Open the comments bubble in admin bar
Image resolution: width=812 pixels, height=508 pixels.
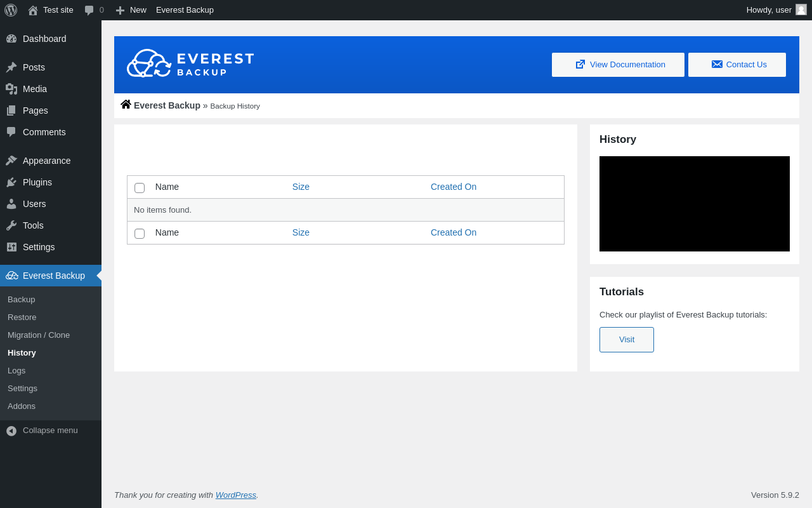(x=89, y=10)
